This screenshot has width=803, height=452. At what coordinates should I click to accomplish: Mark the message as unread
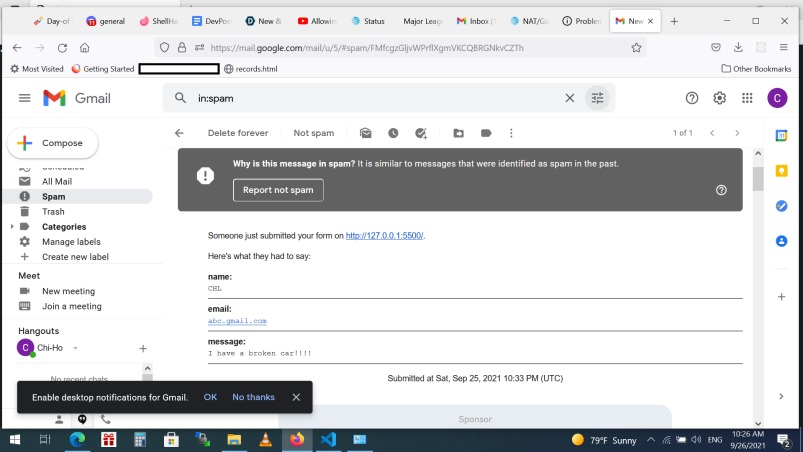pos(366,133)
